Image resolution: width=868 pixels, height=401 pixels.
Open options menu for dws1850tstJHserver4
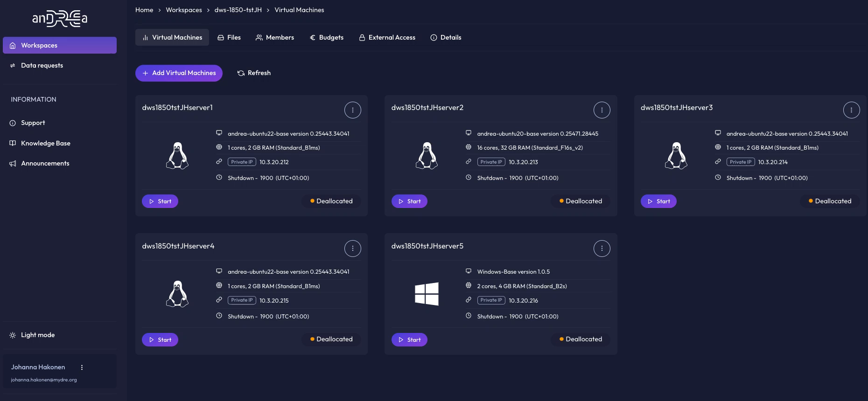tap(352, 249)
